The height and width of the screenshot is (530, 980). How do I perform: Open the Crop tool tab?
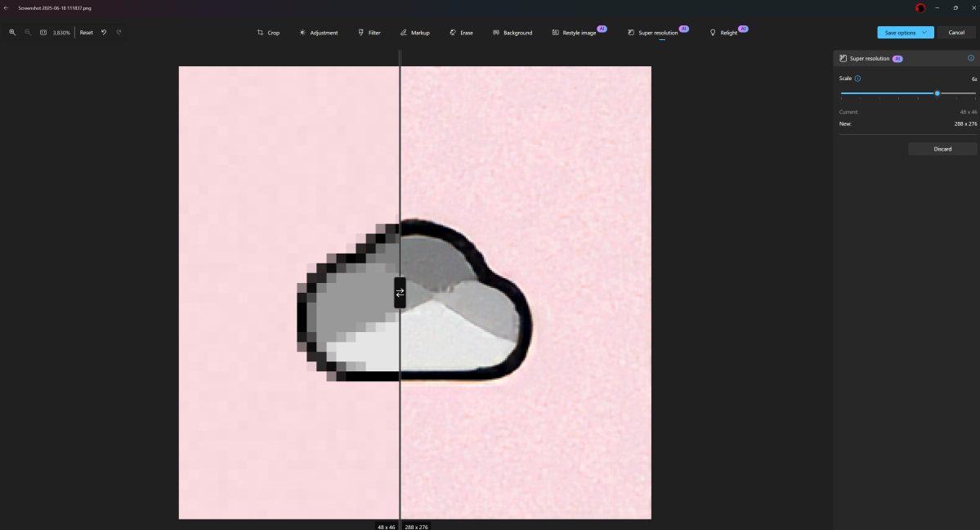268,33
